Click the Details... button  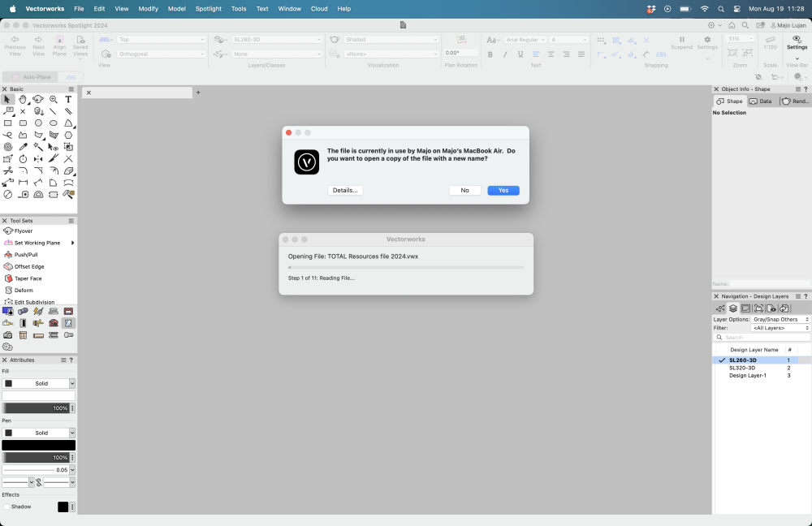pyautogui.click(x=344, y=190)
